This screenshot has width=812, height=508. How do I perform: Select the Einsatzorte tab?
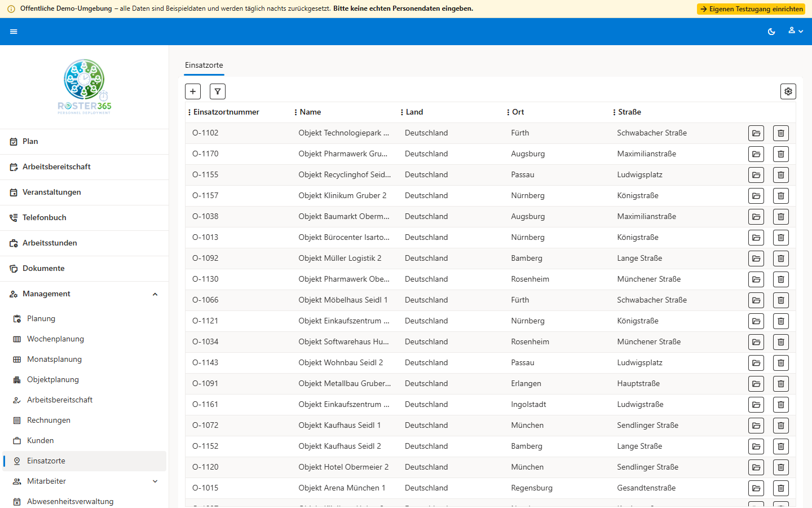204,65
